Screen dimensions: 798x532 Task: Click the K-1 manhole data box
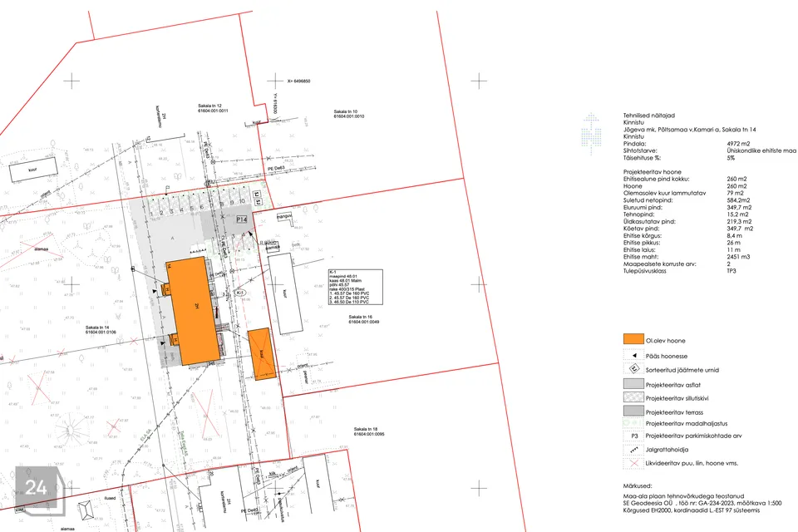[x=354, y=287]
